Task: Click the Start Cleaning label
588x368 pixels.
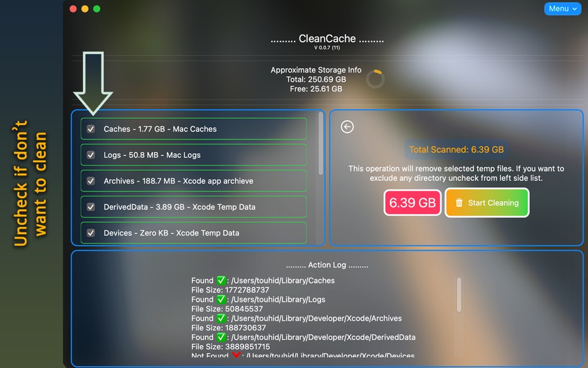Action: click(x=493, y=203)
